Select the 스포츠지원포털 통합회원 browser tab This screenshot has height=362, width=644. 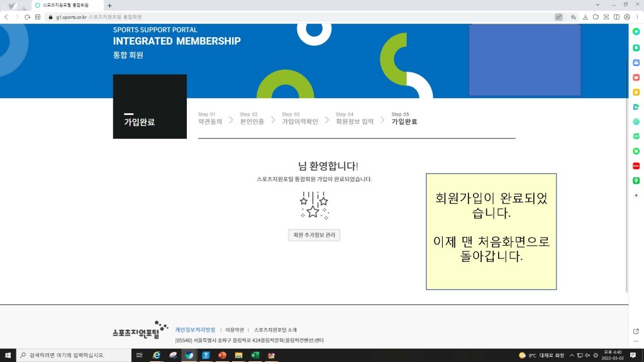tap(66, 5)
